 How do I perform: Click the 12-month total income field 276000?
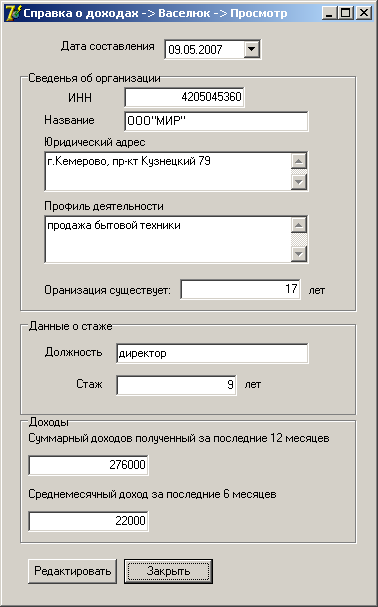[88, 465]
